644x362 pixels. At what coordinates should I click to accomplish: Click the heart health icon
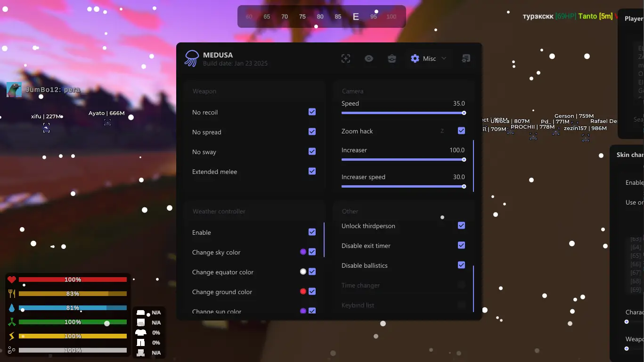[12, 280]
